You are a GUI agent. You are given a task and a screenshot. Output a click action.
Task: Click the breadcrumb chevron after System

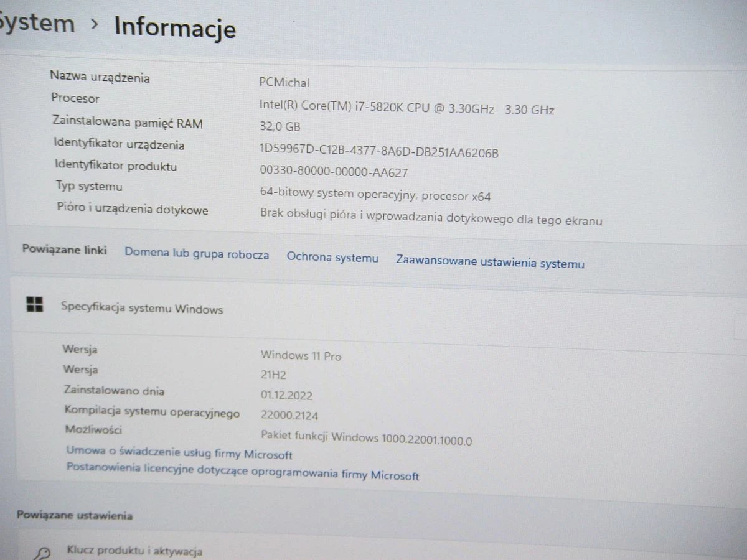pos(96,26)
